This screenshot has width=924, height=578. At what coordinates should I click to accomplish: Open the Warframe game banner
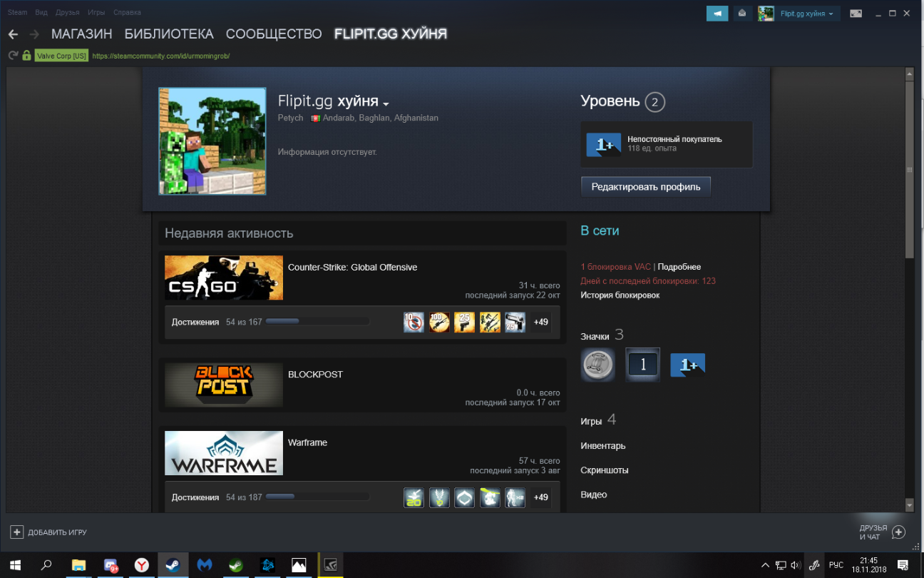pyautogui.click(x=224, y=453)
